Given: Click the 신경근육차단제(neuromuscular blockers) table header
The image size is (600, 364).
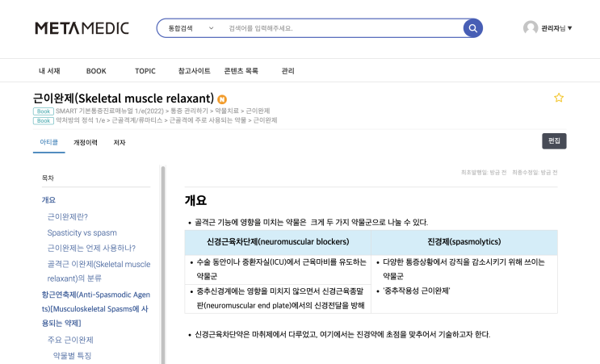Looking at the screenshot, I should (x=278, y=242).
